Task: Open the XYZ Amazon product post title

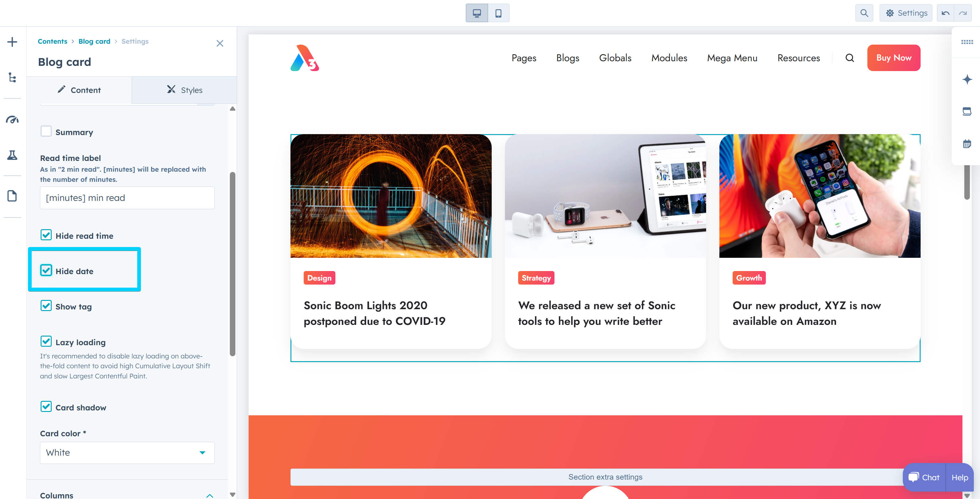Action: (x=806, y=313)
